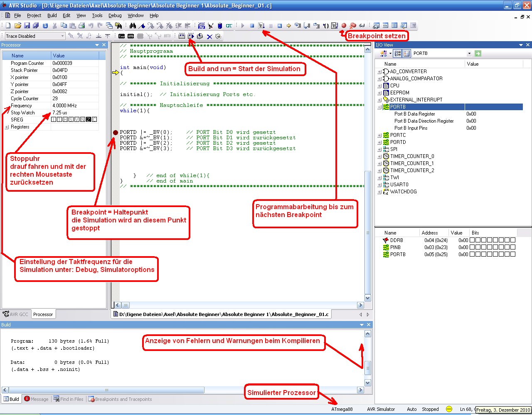Viewport: 532px width, 415px height.
Task: Click the Step Out icon
Action: 316,26
